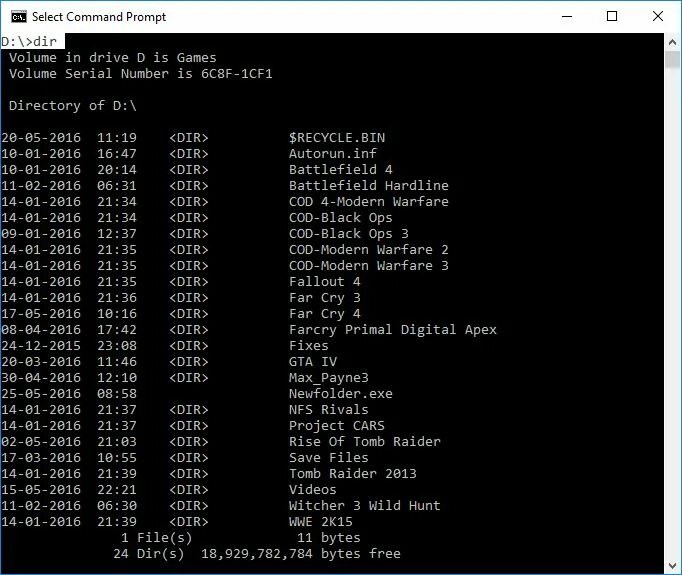This screenshot has height=575, width=682.
Task: Click the 'Battlefield 4' entry
Action: tap(341, 170)
